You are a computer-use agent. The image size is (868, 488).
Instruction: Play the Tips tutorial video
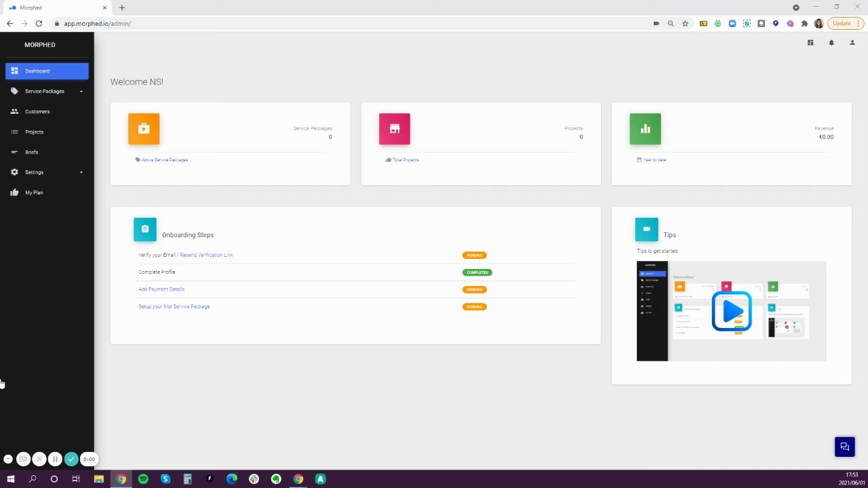point(732,311)
